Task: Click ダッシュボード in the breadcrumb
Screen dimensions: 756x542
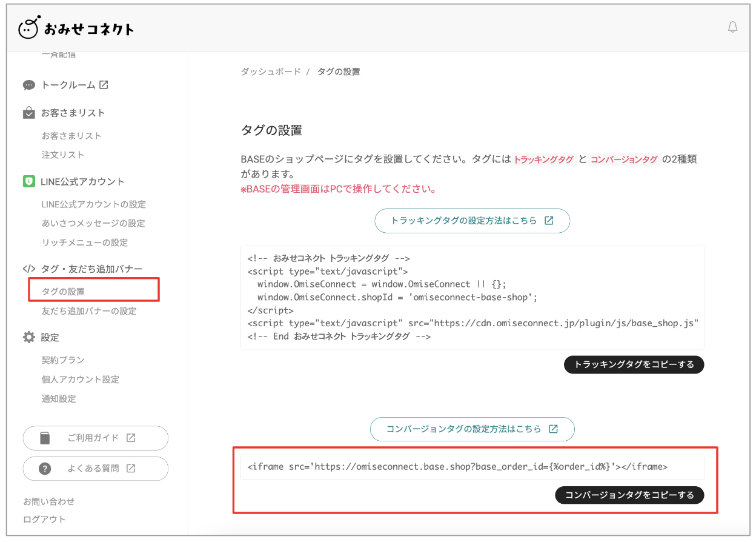Action: click(271, 72)
